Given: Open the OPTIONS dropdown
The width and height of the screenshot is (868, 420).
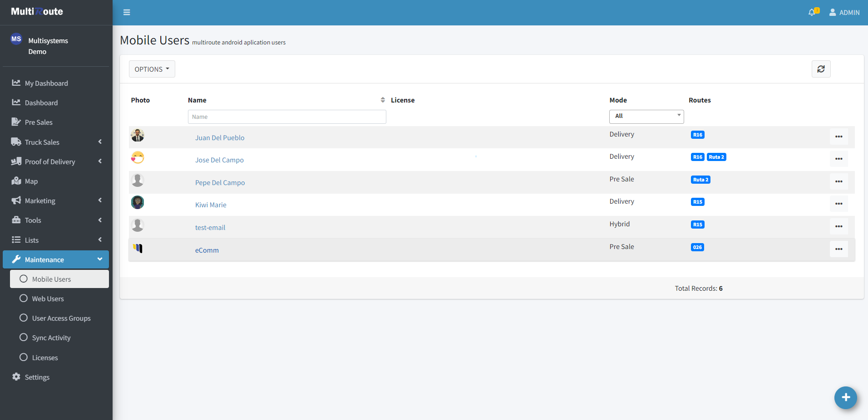Looking at the screenshot, I should pos(152,69).
